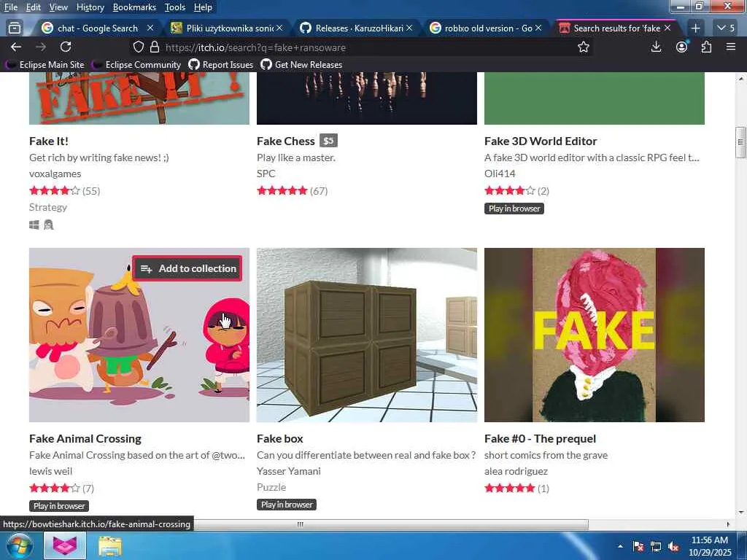The height and width of the screenshot is (560, 747).
Task: Open the extensions puzzle icon
Action: (706, 47)
